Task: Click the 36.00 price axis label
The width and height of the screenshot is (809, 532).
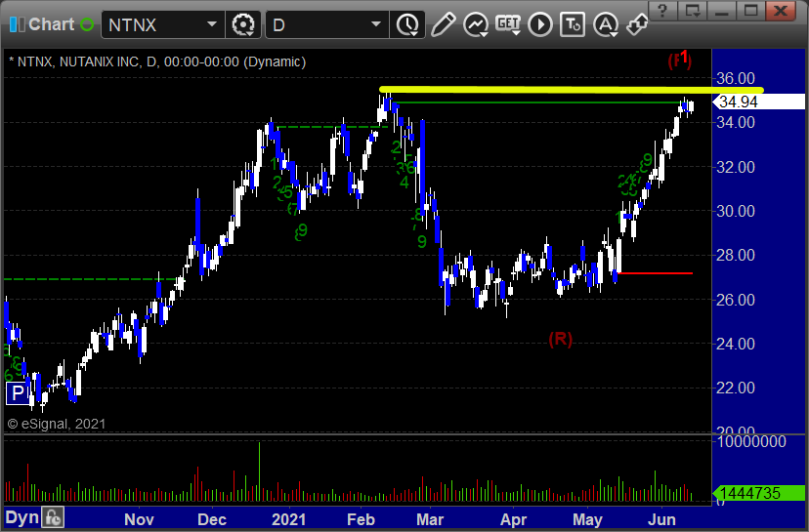Action: [735, 78]
